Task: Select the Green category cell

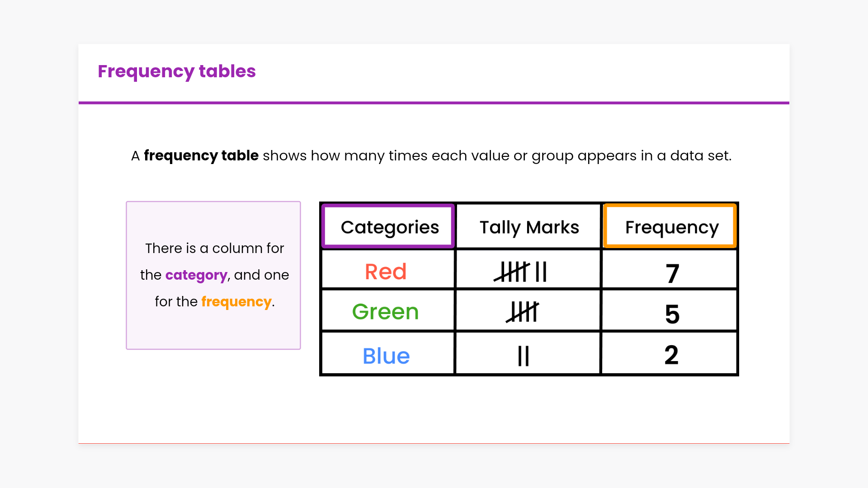Action: (x=386, y=312)
